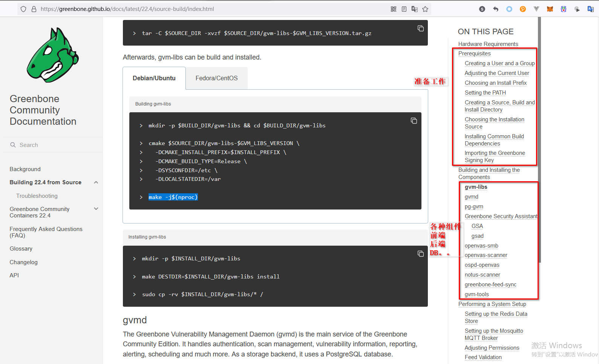This screenshot has height=364, width=599.
Task: Select the Debian/Ubuntu tab
Action: (x=154, y=78)
